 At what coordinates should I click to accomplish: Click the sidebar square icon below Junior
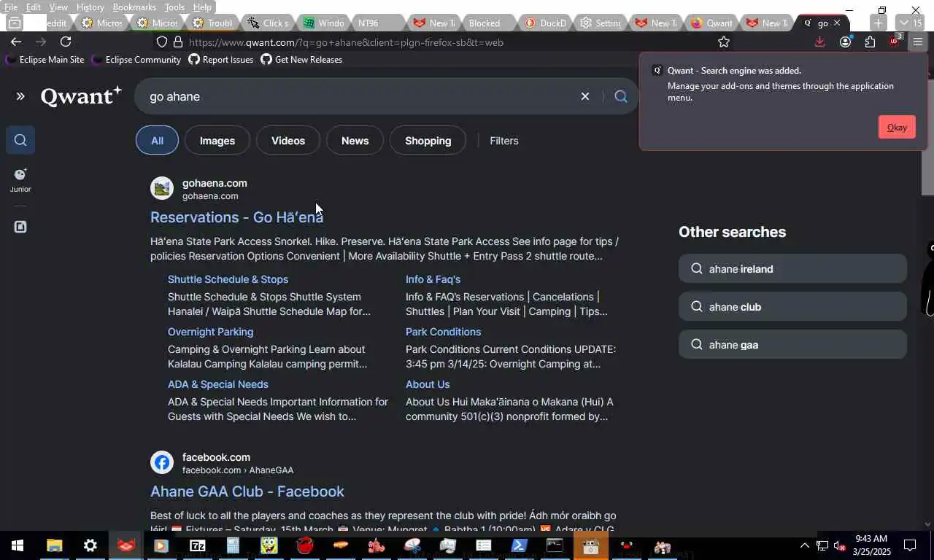point(20,227)
